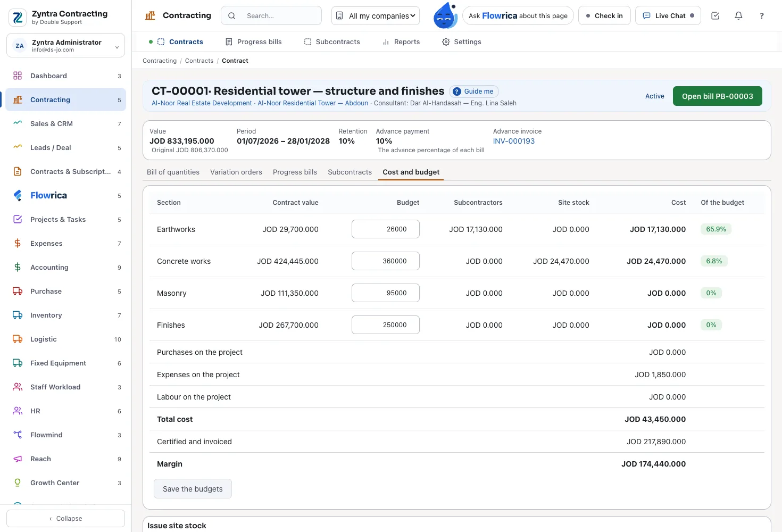Collapse the sidebar

point(65,518)
